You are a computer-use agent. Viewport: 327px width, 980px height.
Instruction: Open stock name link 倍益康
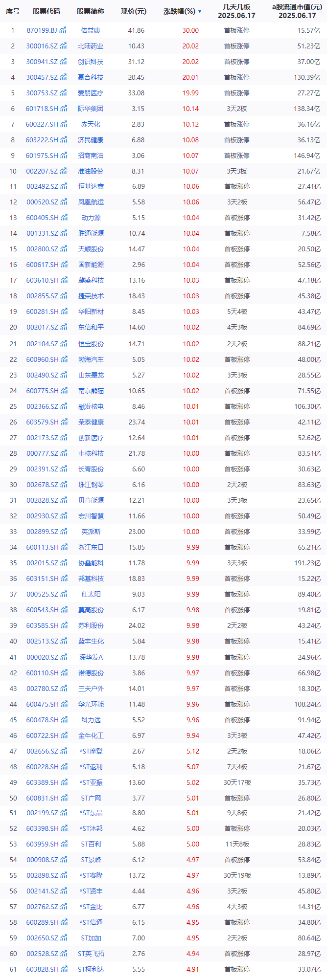(91, 30)
